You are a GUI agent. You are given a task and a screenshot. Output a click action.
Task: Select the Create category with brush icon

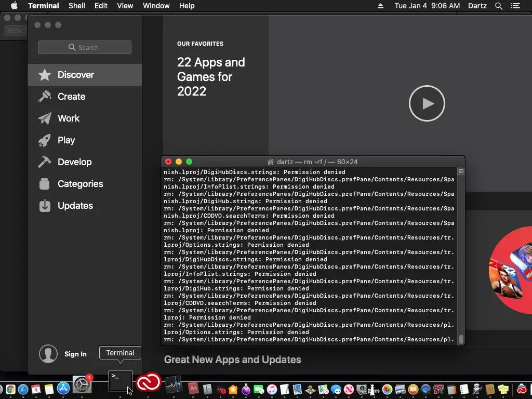85,96
